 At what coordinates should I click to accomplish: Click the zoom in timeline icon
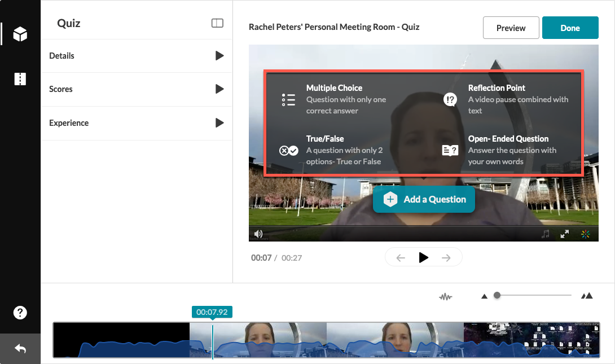point(587,296)
